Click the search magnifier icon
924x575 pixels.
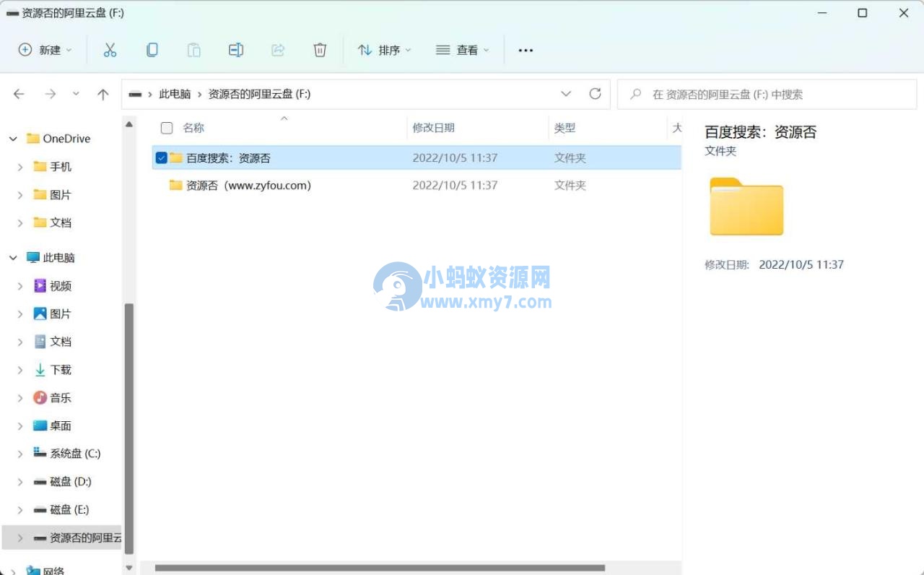635,94
